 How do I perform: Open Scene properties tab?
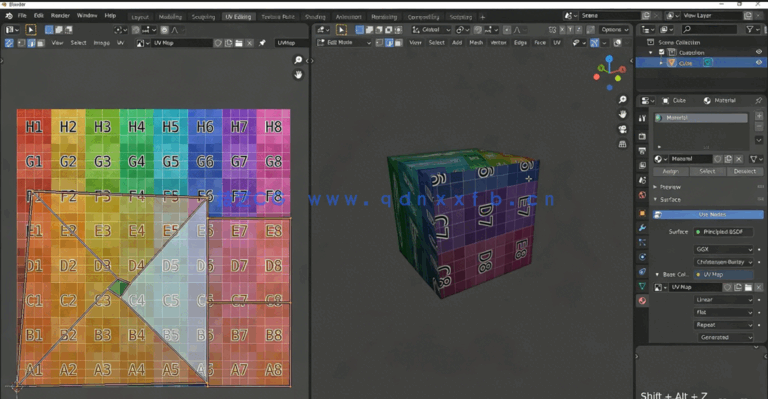(x=642, y=180)
